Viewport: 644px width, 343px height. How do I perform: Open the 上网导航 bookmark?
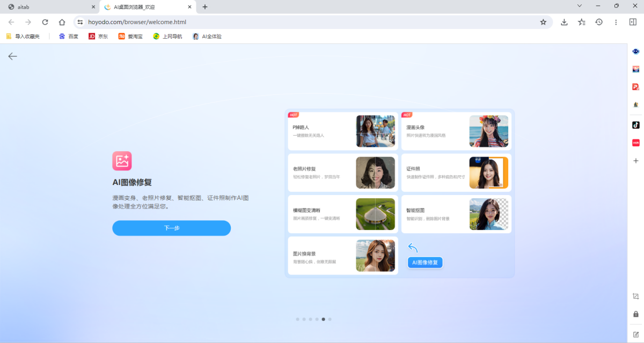pos(167,36)
